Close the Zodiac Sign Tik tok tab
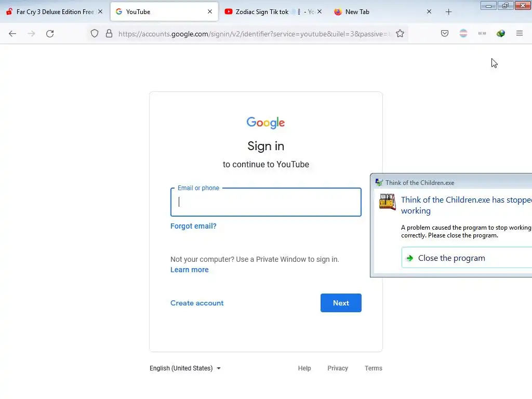This screenshot has width=532, height=399. click(x=320, y=11)
